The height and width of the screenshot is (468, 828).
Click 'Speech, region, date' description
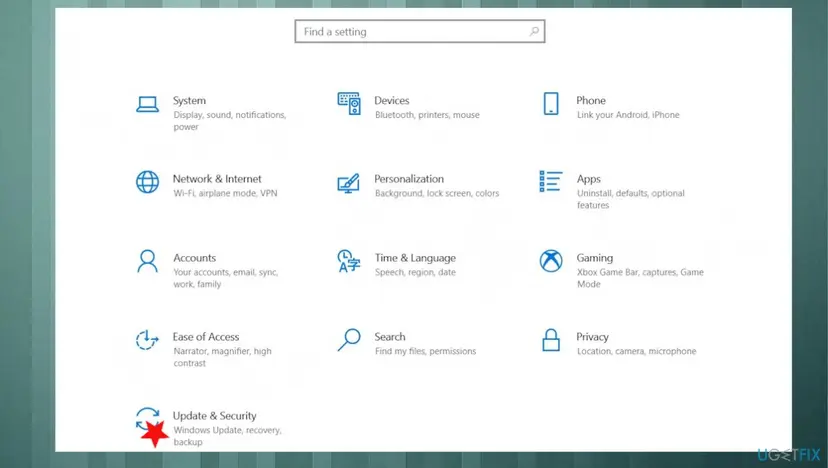click(x=415, y=272)
